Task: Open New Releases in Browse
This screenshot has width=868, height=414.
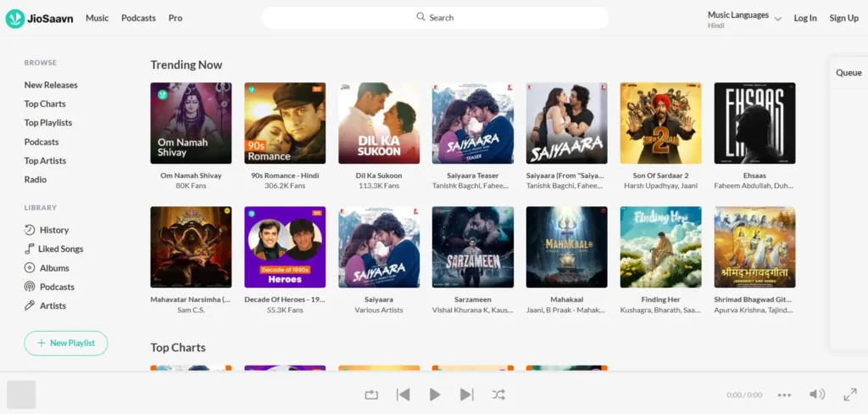Action: coord(51,85)
